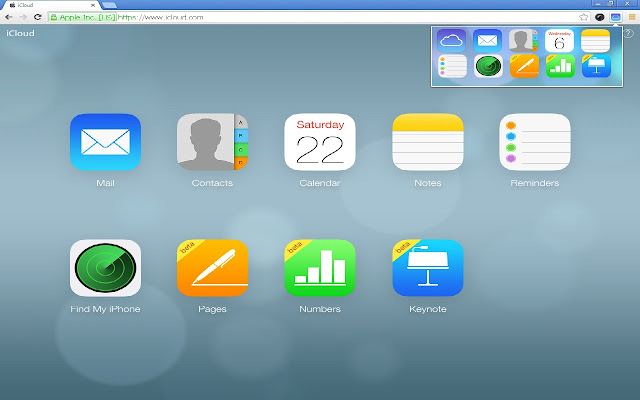Click the Reminders label text
The width and height of the screenshot is (640, 400).
pyautogui.click(x=535, y=183)
